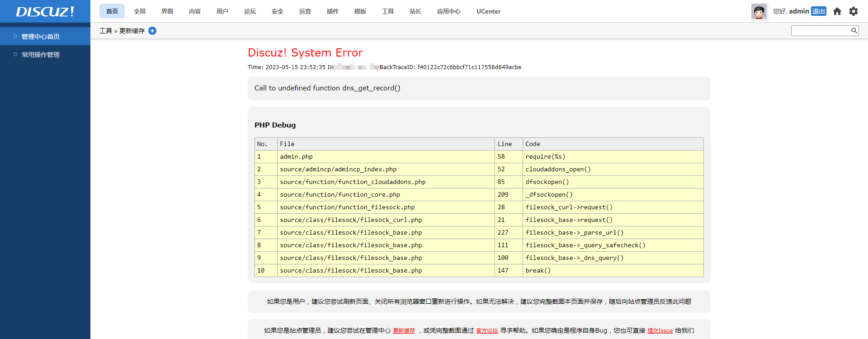
Task: Open the 应用中心 menu
Action: coord(449,11)
